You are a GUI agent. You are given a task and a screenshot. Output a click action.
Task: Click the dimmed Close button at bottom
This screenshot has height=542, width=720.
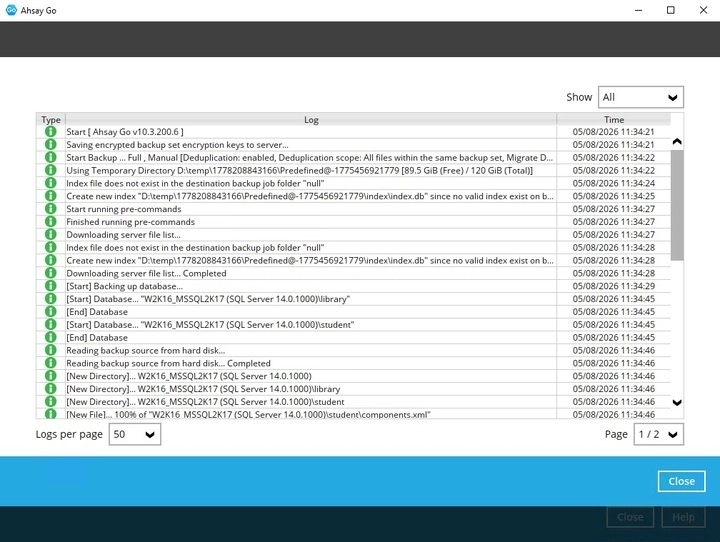pyautogui.click(x=630, y=517)
